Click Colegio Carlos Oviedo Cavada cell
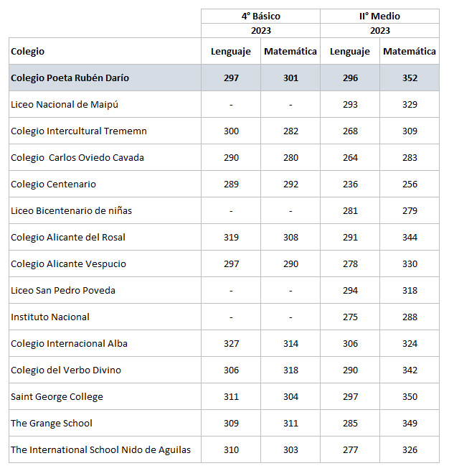 coord(77,157)
